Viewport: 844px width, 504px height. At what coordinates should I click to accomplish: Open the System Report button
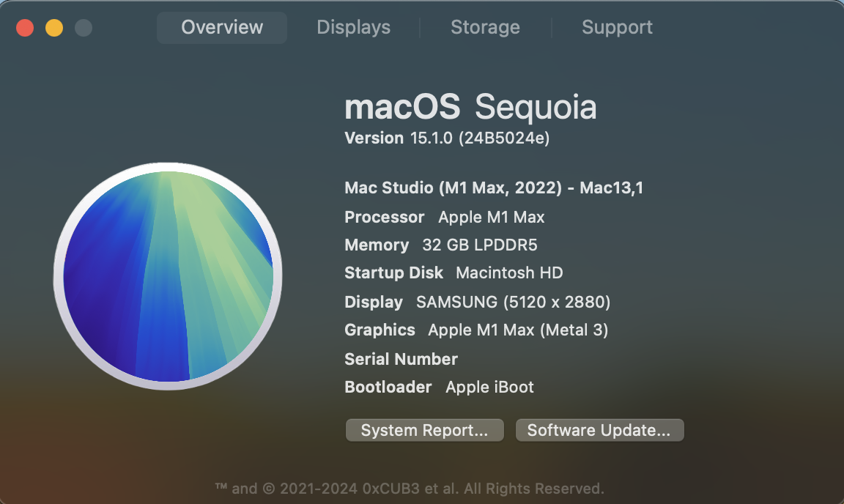click(x=424, y=431)
